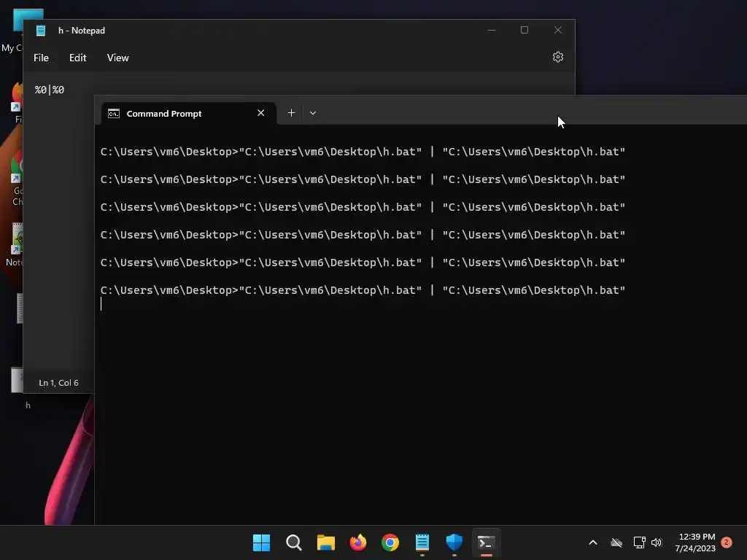
Task: Open network status tray icon
Action: 639,542
